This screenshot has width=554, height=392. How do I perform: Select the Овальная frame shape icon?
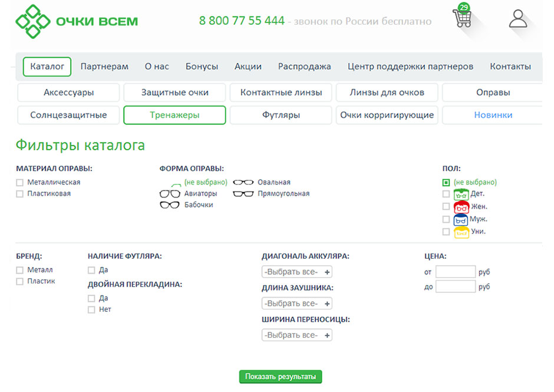tap(243, 183)
